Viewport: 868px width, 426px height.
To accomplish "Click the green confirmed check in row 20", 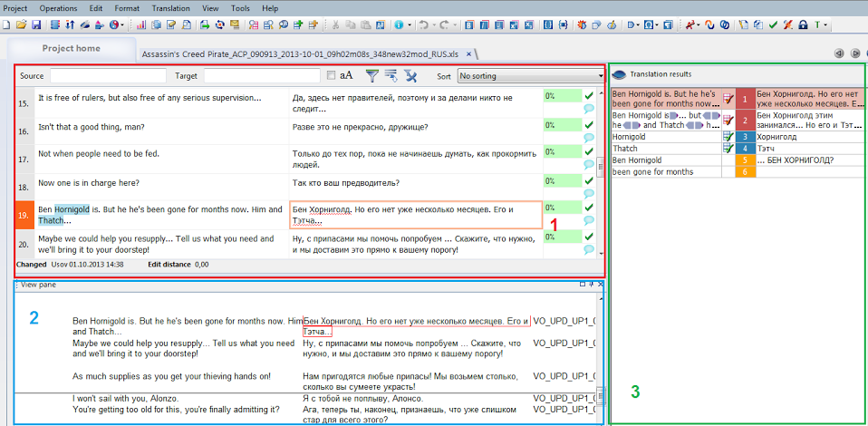I will click(589, 237).
